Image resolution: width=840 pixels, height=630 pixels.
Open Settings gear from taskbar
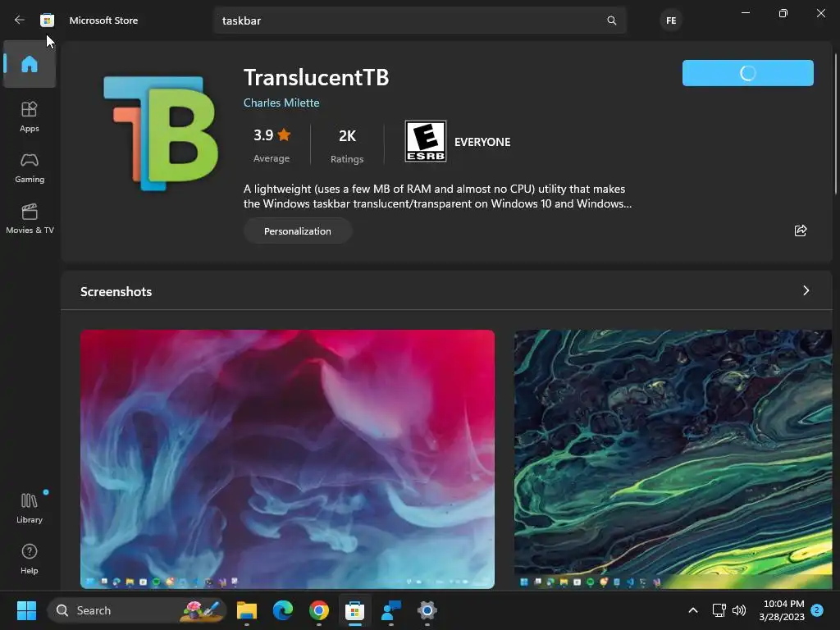[427, 610]
